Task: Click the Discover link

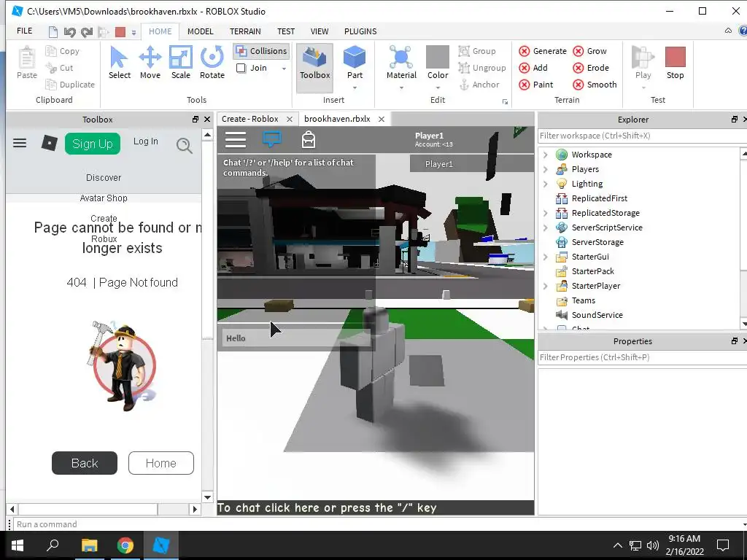Action: coord(104,178)
